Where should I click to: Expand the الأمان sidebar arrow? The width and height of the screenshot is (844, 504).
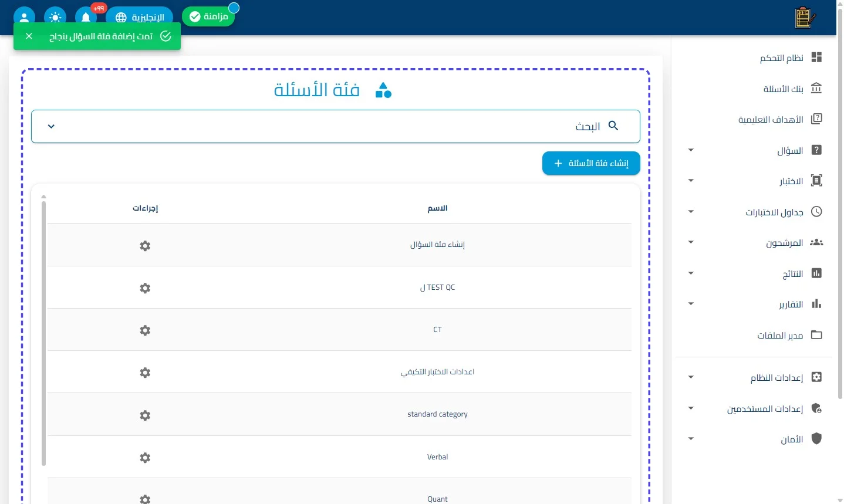[x=691, y=439]
